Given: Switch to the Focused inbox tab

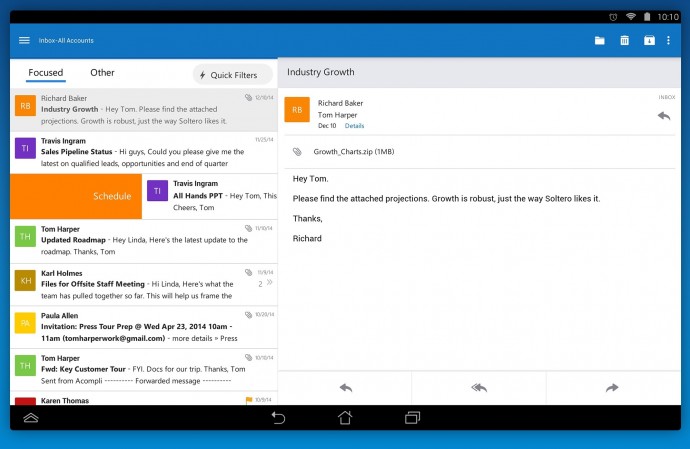Looking at the screenshot, I should point(45,73).
